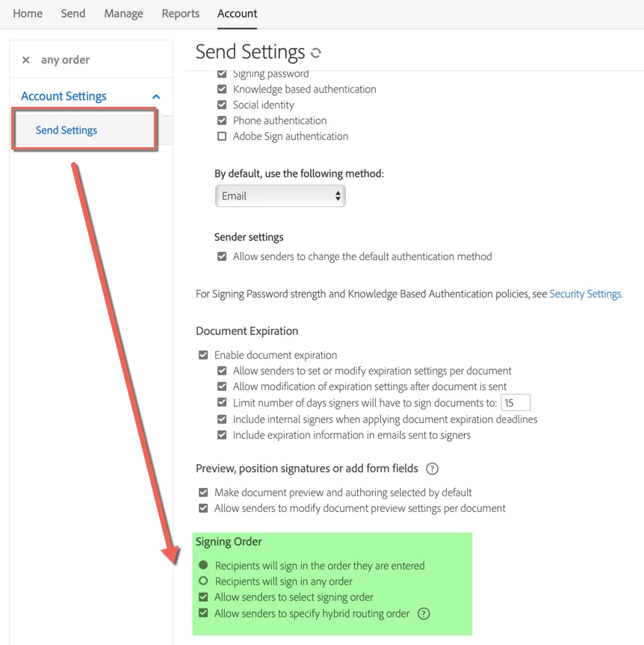Click the refresh icon beside Send Settings title
The image size is (644, 645).
click(315, 52)
